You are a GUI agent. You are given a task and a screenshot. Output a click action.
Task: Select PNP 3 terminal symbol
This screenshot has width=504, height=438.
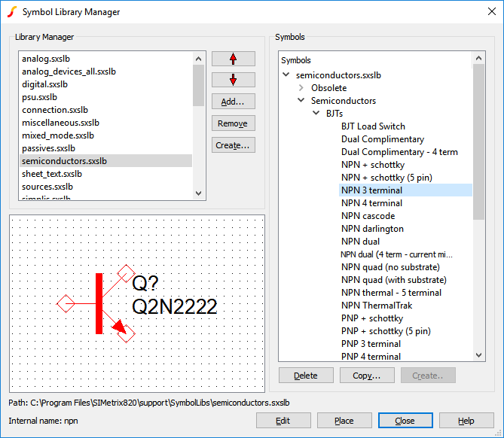371,344
